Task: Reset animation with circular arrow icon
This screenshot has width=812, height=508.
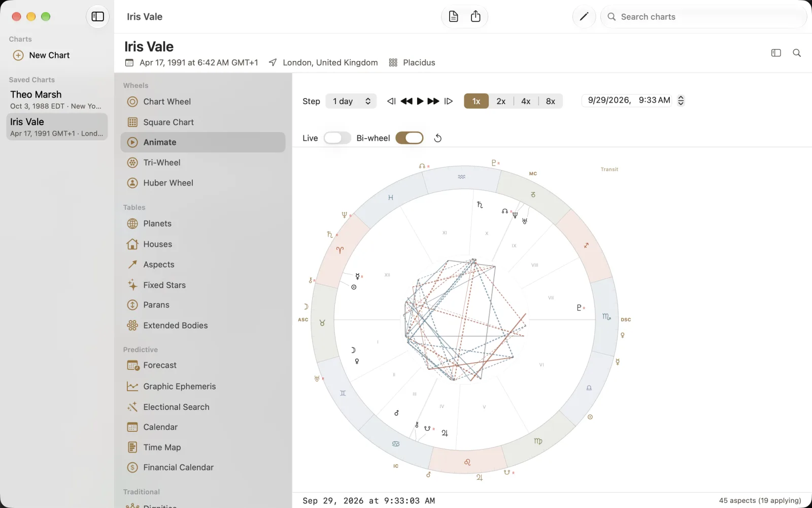Action: pyautogui.click(x=438, y=138)
